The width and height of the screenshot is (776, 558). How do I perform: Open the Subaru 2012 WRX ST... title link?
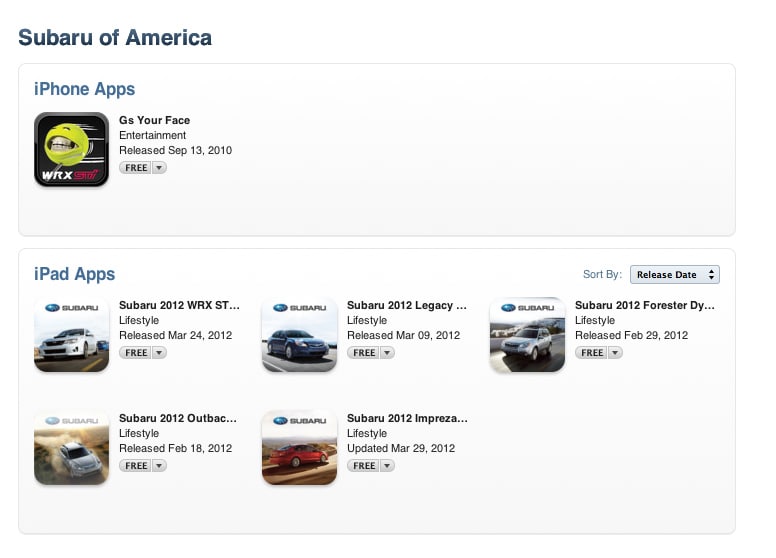click(x=179, y=305)
